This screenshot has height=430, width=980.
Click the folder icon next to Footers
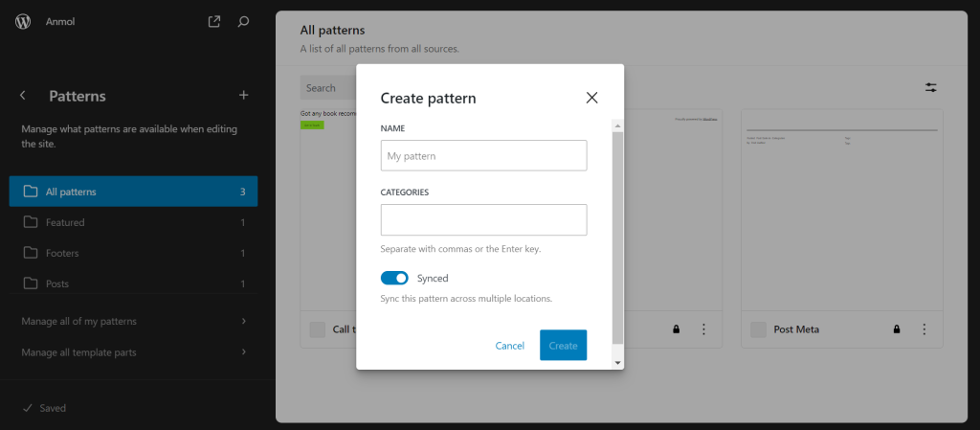click(x=30, y=253)
